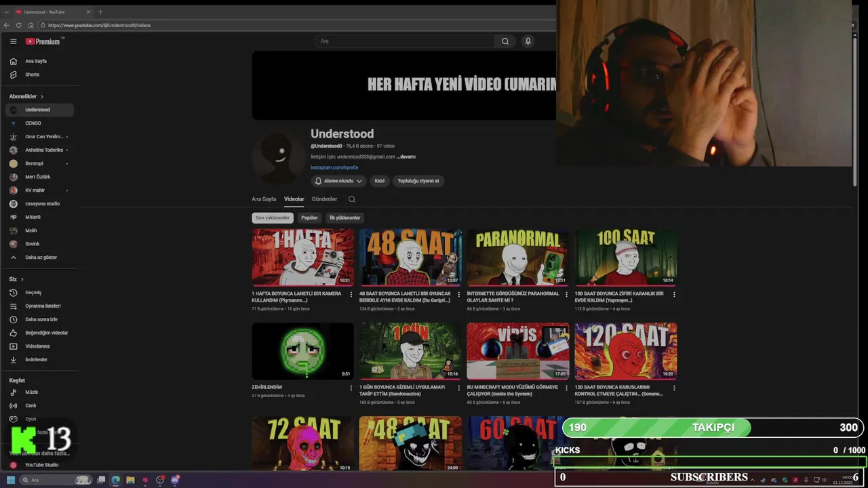Viewport: 868px width, 488px height.
Task: Open more options for 48 SAAT BOYUNCA LANETLİ video
Action: pyautogui.click(x=459, y=294)
